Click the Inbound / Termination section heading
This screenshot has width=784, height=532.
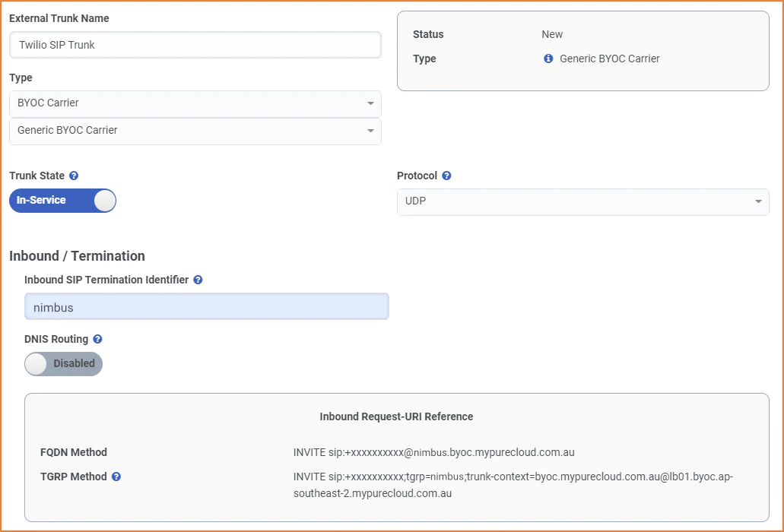[x=77, y=256]
